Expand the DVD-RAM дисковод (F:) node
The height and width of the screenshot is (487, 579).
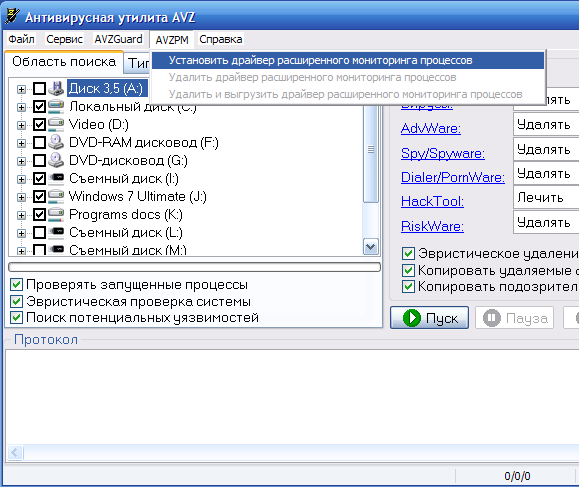point(21,143)
